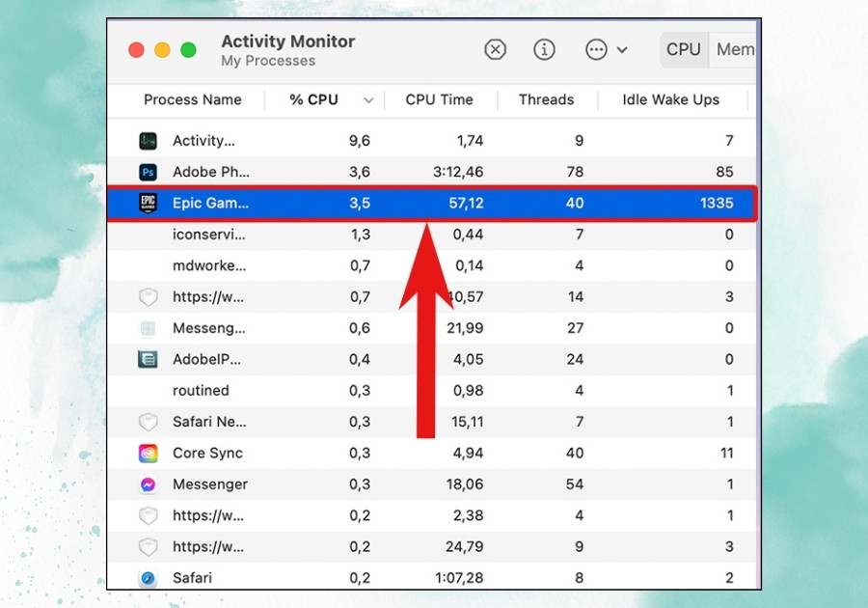Screen dimensions: 868x608
Task: Click the 9,6 CPU percentage value
Action: click(x=360, y=141)
